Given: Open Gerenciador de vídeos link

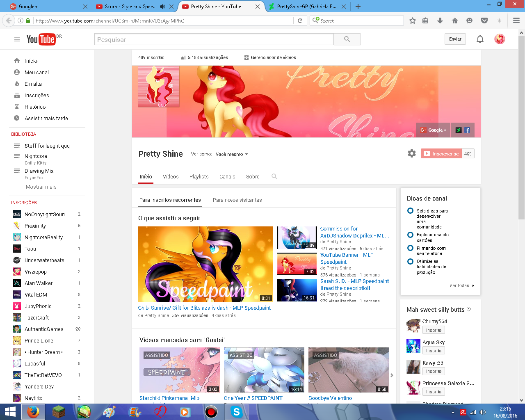Looking at the screenshot, I should (270, 57).
